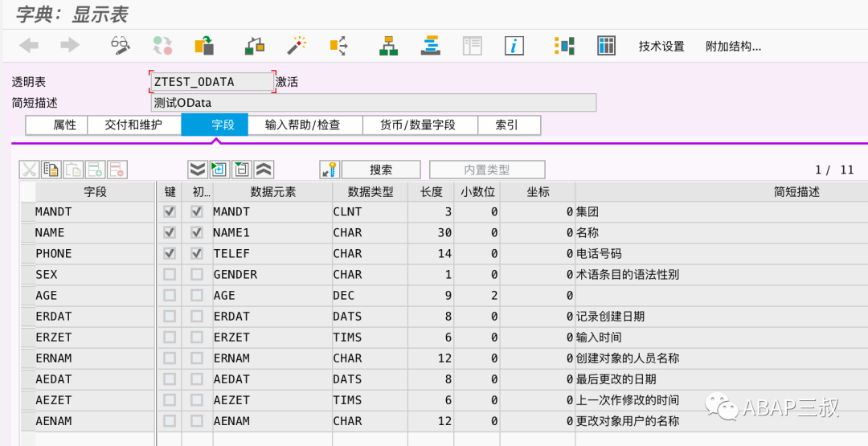Expand all with double down chevron

tap(198, 170)
